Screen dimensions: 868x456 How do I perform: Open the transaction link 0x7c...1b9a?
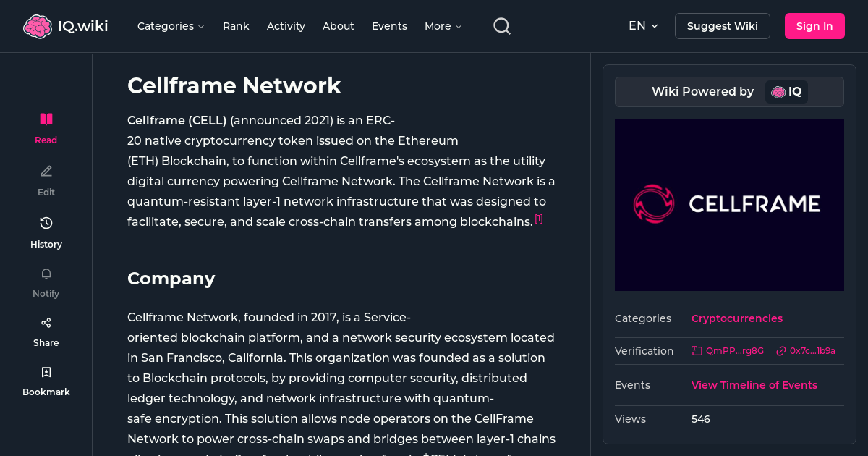coord(811,350)
